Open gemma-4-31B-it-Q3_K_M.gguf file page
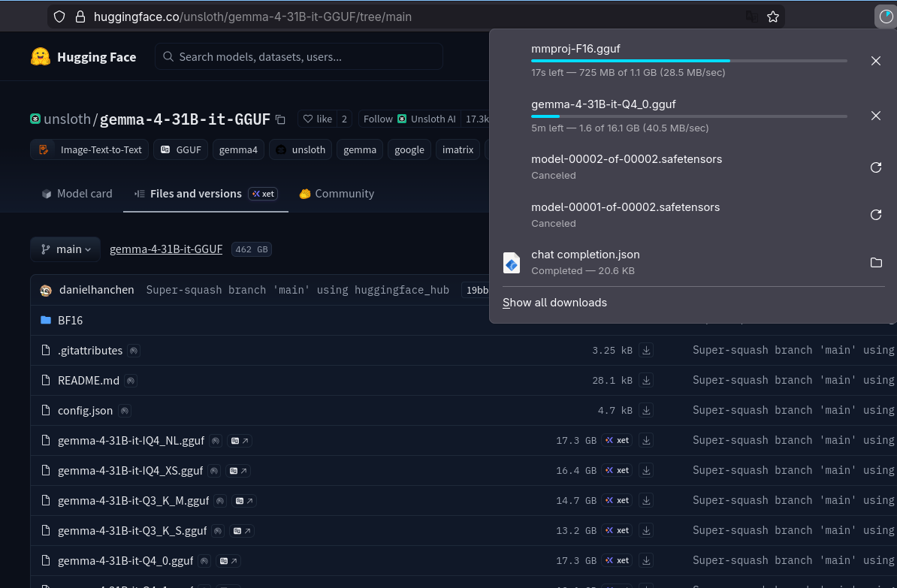Image resolution: width=897 pixels, height=588 pixels. coord(133,500)
